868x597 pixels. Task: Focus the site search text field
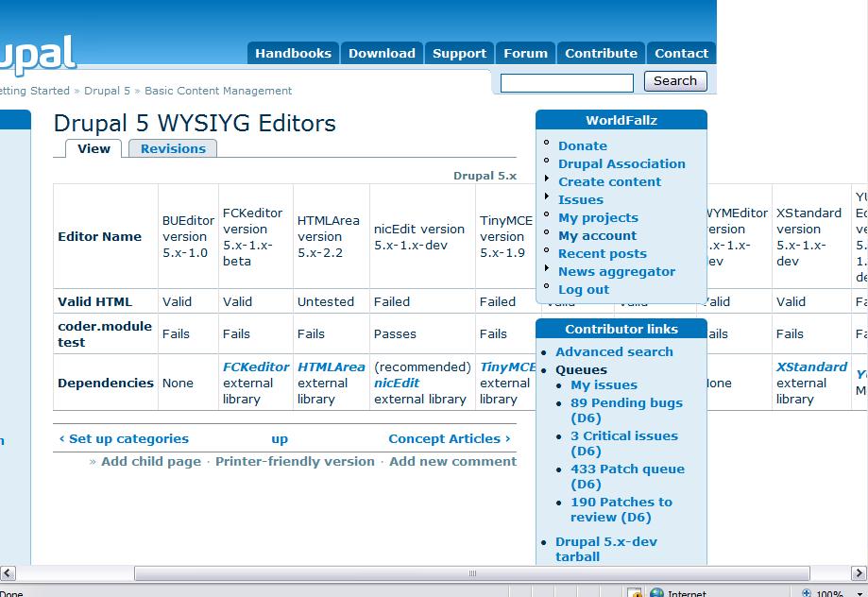[567, 83]
